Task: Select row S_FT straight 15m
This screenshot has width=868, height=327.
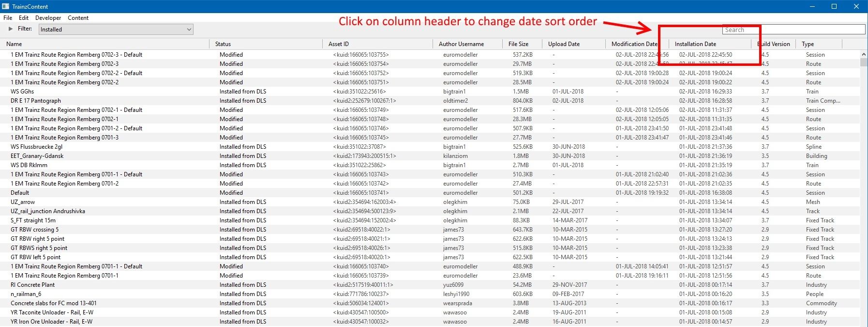Action: coord(431,220)
